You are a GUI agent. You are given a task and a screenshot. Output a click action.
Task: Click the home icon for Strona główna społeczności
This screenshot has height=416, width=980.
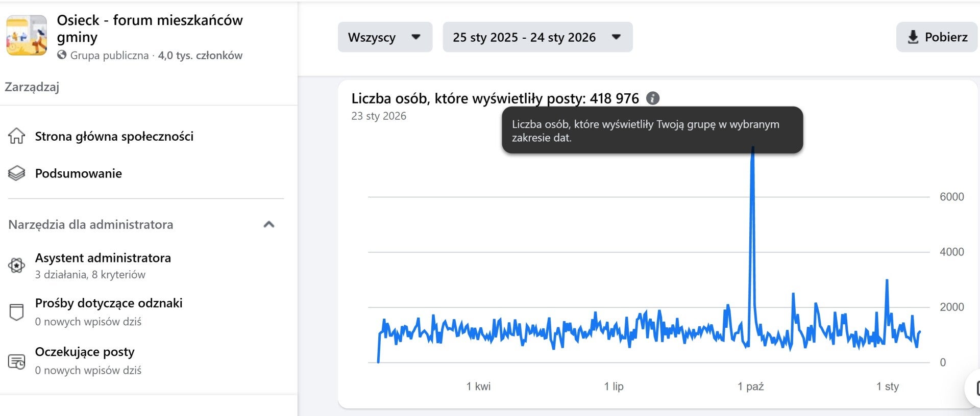point(16,136)
